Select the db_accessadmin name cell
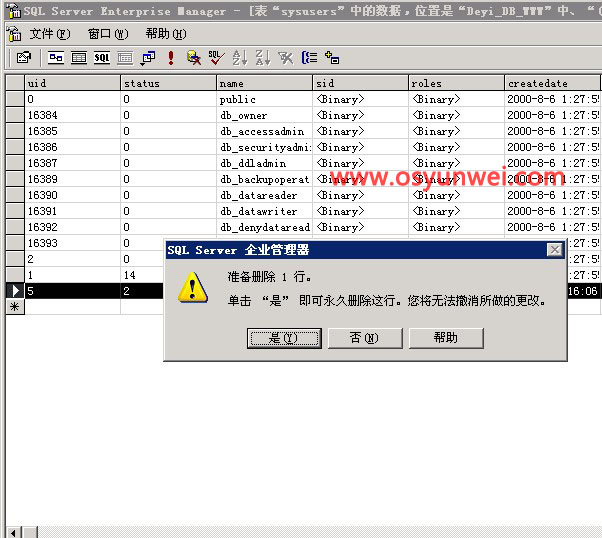Viewport: 602px width, 538px height. point(265,131)
